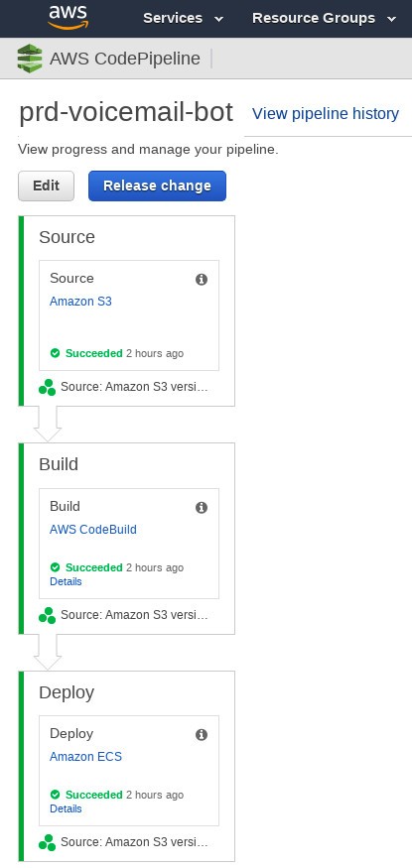
Task: Click revision icon under Source stage
Action: tap(47, 388)
